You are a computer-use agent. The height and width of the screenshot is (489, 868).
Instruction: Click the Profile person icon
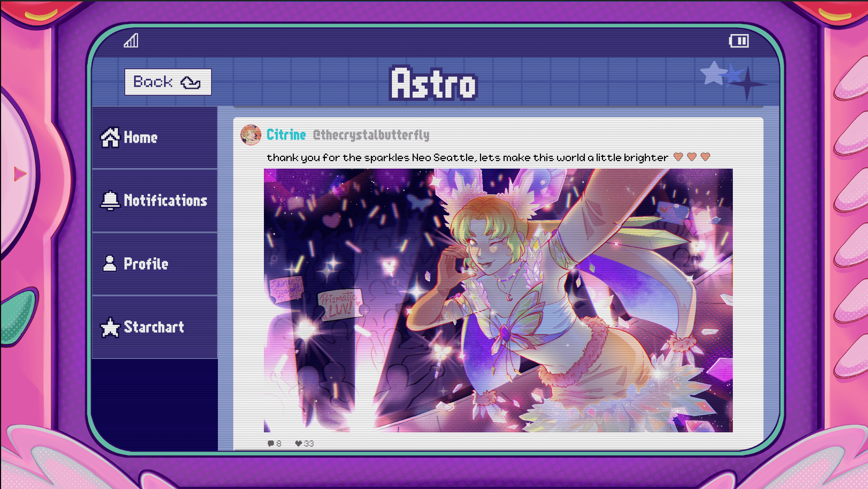(109, 264)
